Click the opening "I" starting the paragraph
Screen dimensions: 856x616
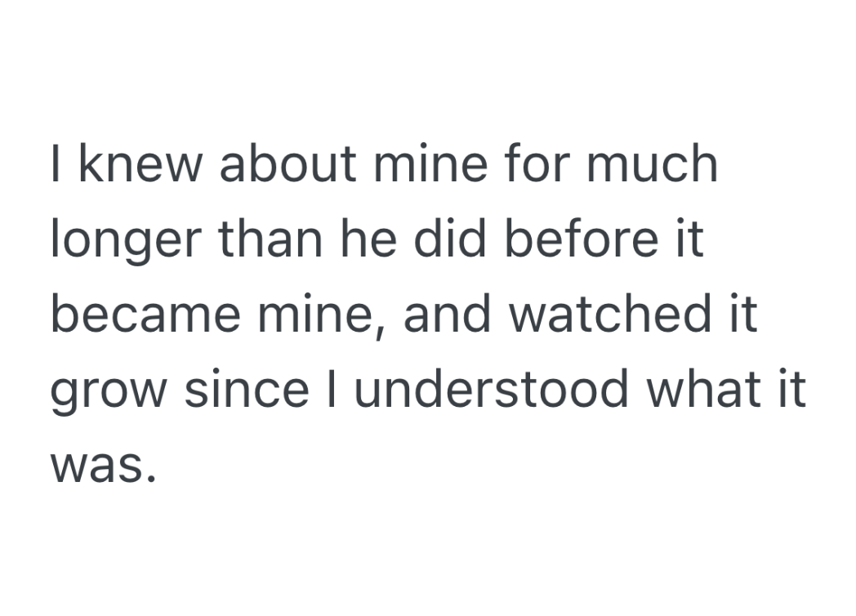point(56,165)
